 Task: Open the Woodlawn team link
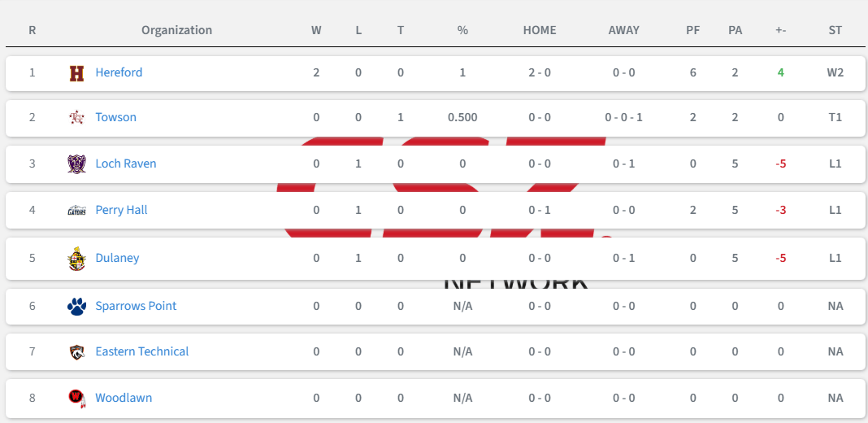[x=124, y=398]
